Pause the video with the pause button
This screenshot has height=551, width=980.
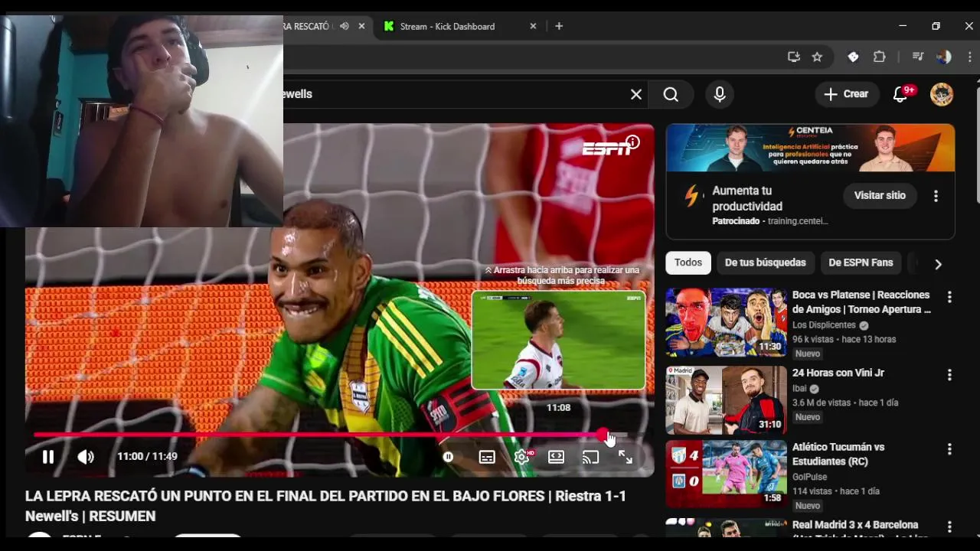coord(47,457)
